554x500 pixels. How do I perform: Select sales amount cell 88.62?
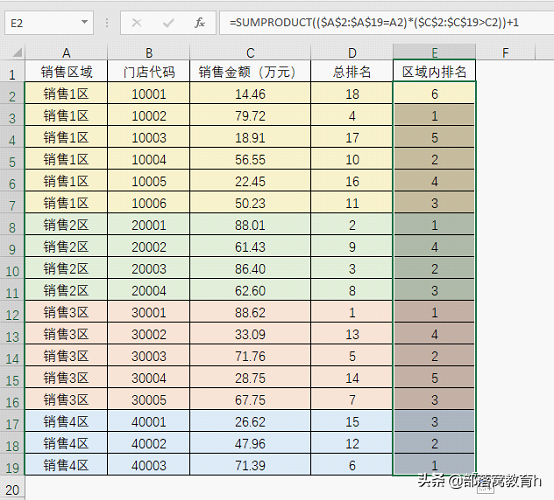pos(250,312)
